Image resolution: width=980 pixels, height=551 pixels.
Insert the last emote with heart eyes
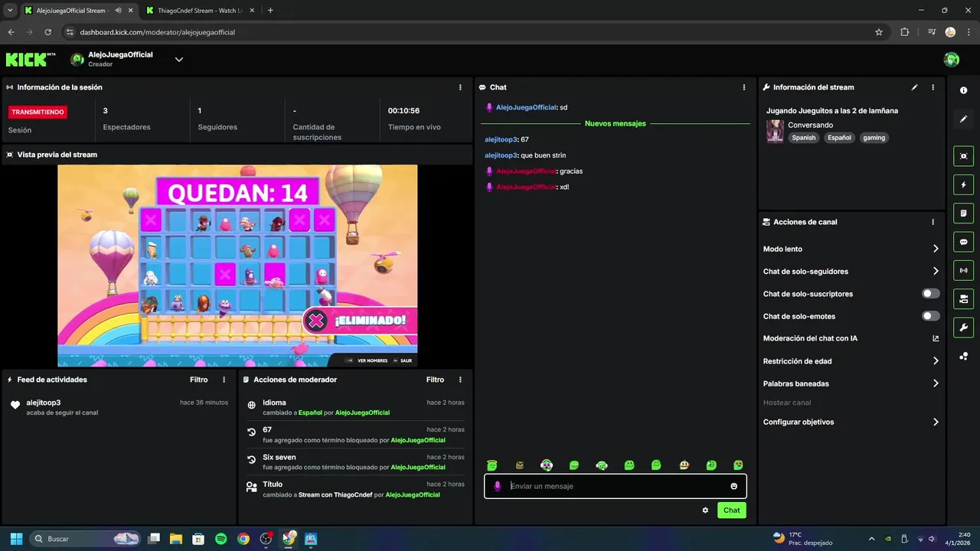738,465
